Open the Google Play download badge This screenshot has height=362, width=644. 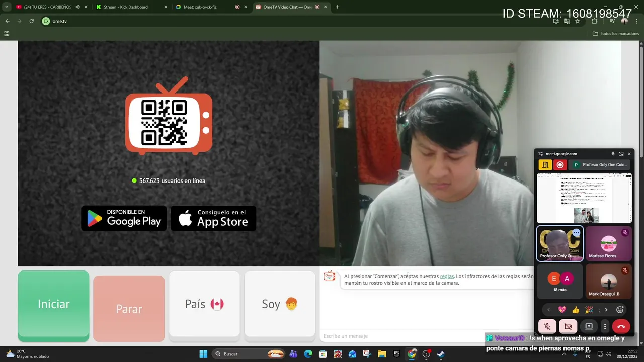[x=124, y=218]
